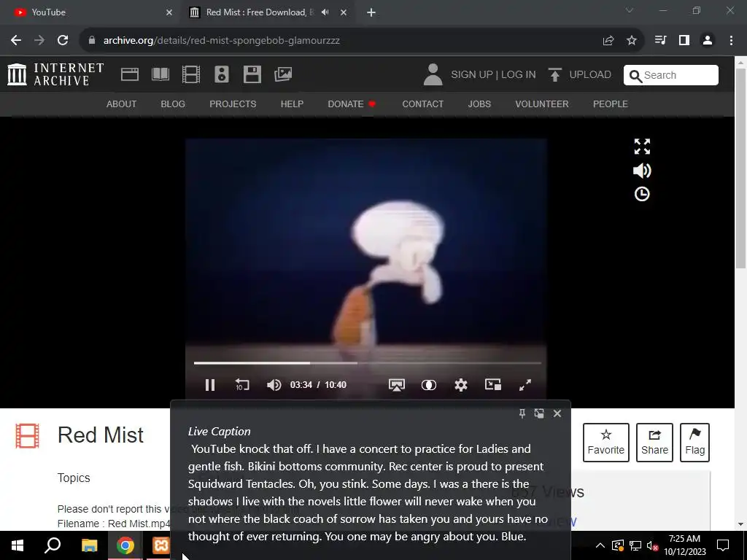Click the page vertical scrollbar

click(741, 168)
